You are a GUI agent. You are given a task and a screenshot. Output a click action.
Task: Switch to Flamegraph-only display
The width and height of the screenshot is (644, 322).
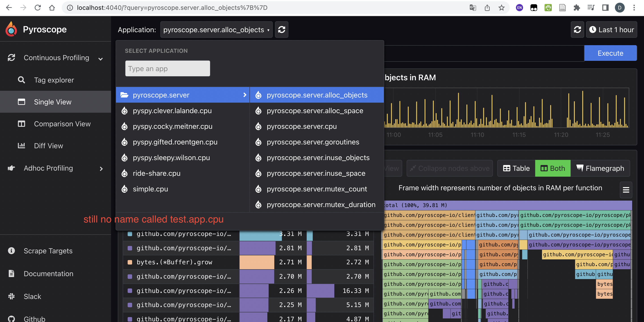point(601,168)
